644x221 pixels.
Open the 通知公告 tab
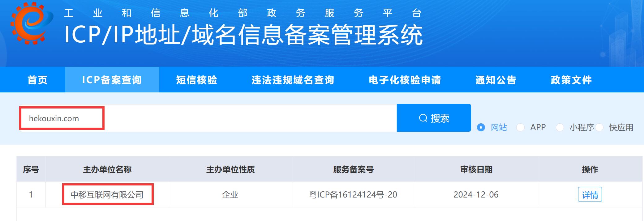496,80
